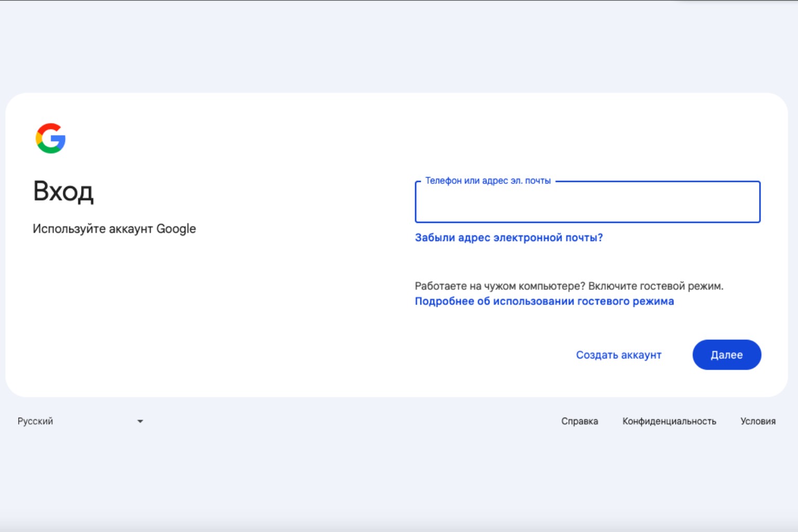798x532 pixels.
Task: Click the 'Работаете на чужом компьютере?' guest mode text
Action: 500,286
